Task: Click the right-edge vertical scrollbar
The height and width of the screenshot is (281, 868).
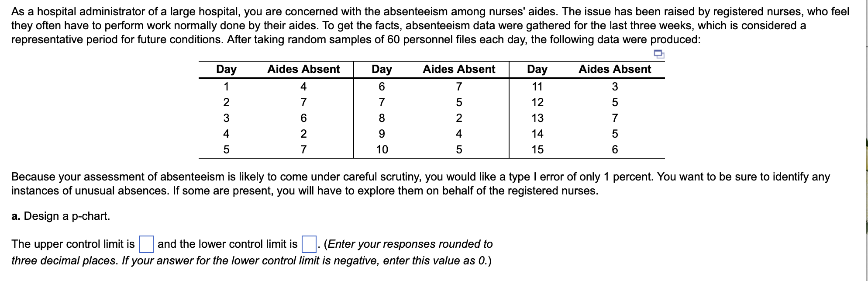Action: [x=865, y=140]
